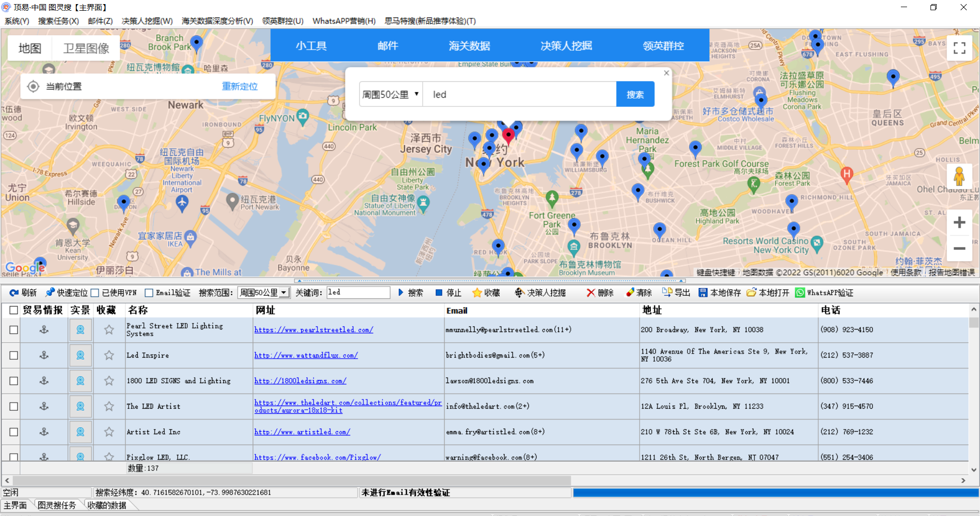This screenshot has height=516, width=980.
Task: Open the 海关数据深度分析 menu
Action: [217, 21]
